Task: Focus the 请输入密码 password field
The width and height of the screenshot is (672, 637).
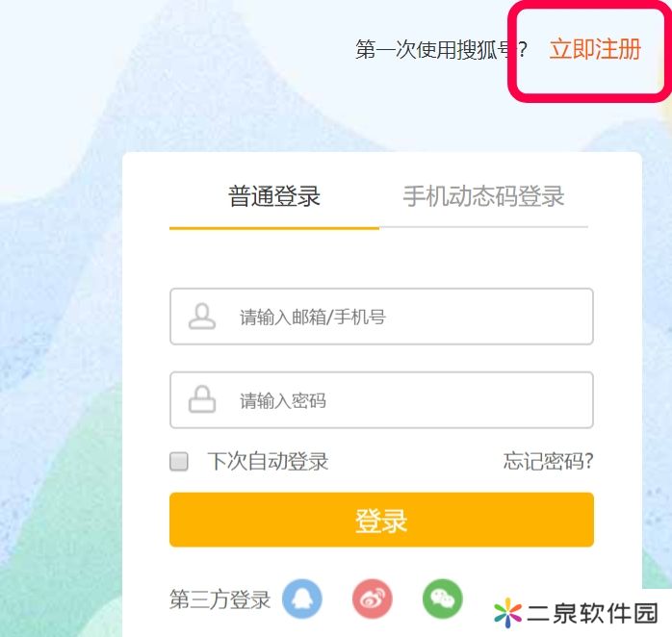Action: [x=381, y=399]
